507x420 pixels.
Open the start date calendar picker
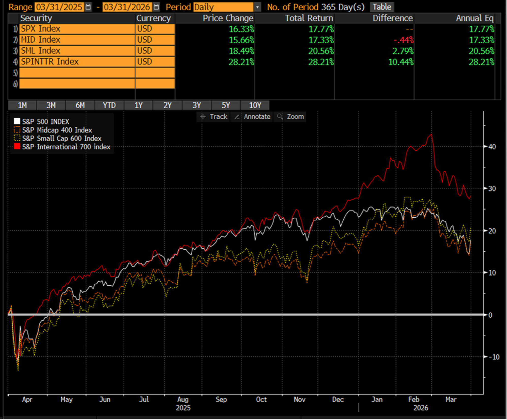point(88,7)
